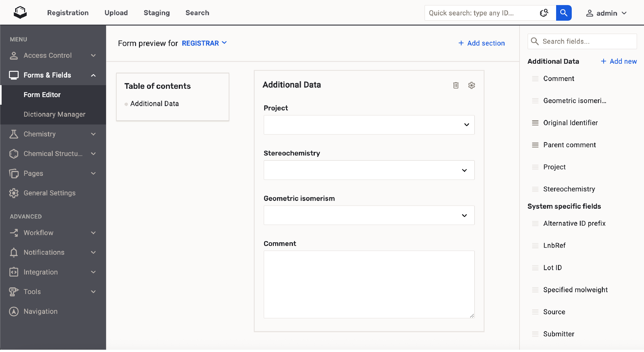The width and height of the screenshot is (644, 352).
Task: Open Dictionary Manager in the sidebar
Action: 54,114
